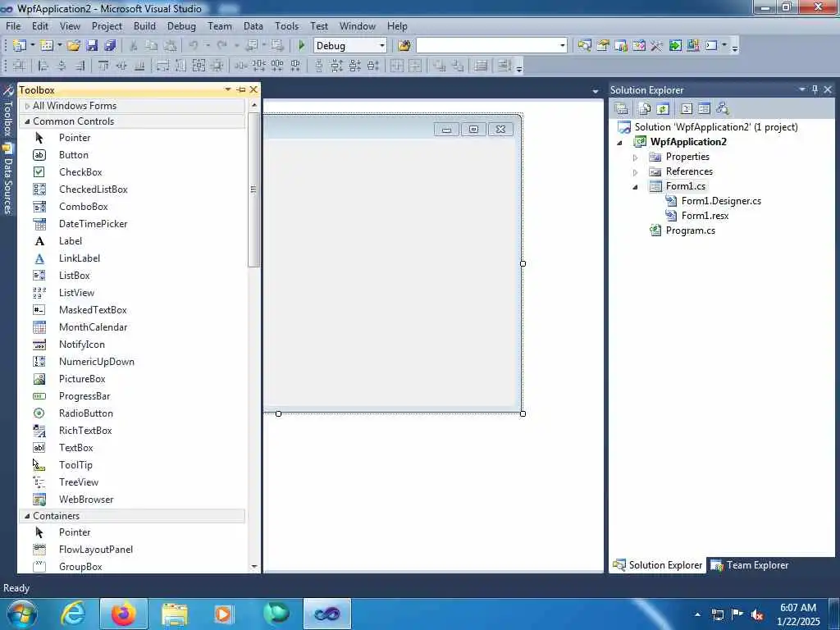
Task: Open the Tools menu
Action: click(x=286, y=26)
